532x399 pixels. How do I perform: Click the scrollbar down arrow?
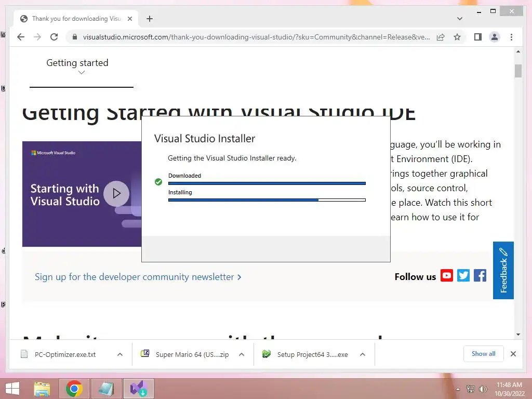518,335
